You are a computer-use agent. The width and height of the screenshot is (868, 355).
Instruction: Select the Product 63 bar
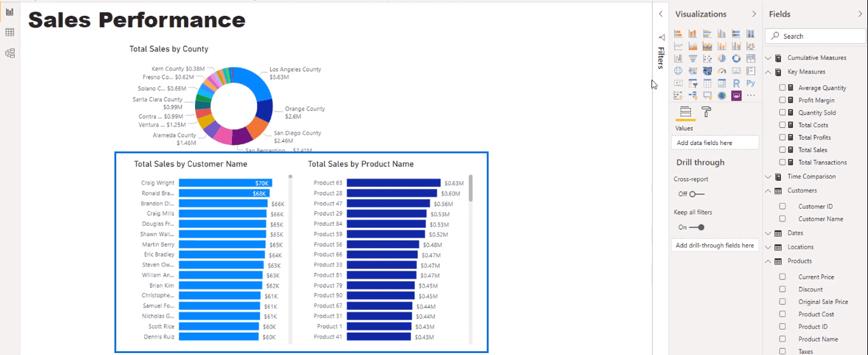[393, 183]
